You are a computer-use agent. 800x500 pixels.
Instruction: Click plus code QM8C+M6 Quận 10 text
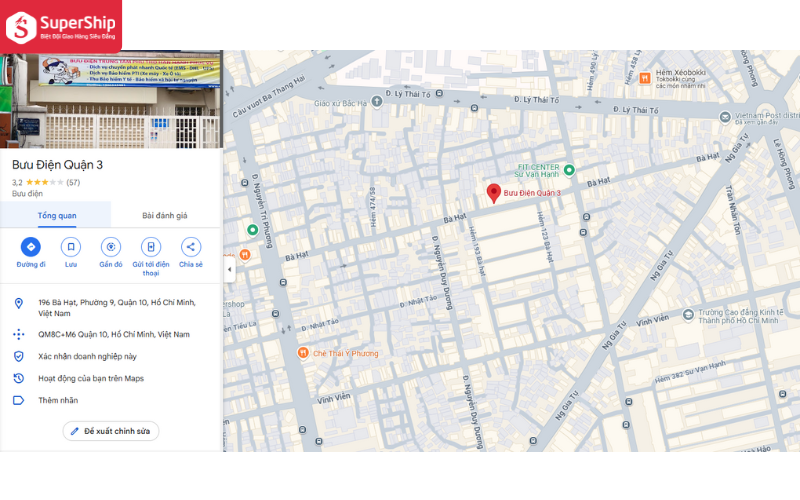(x=114, y=334)
